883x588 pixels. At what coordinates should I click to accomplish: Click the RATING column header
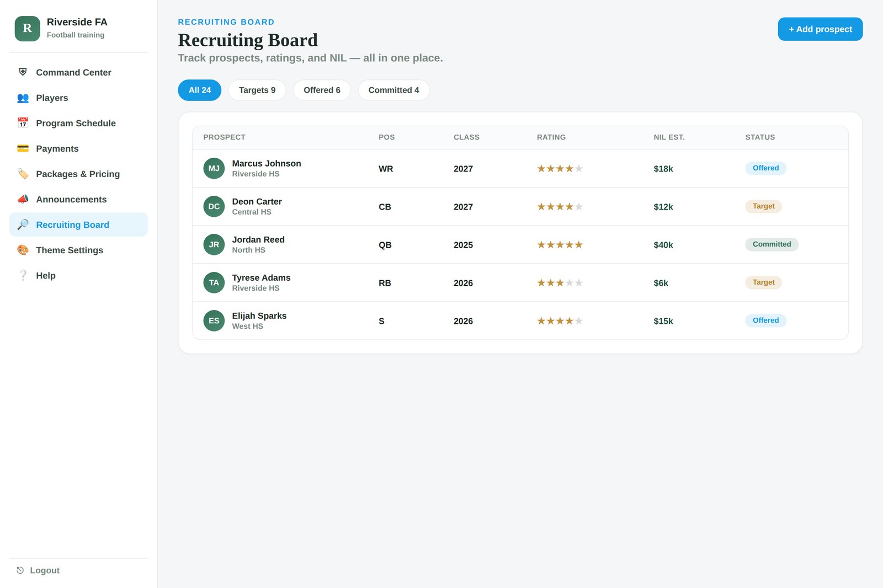point(551,137)
